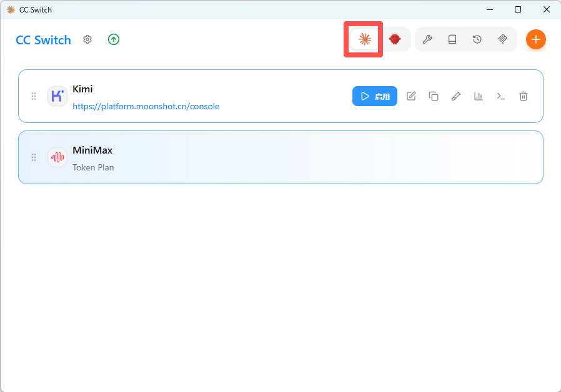
Task: Open the book icon in toolbar
Action: pyautogui.click(x=452, y=39)
